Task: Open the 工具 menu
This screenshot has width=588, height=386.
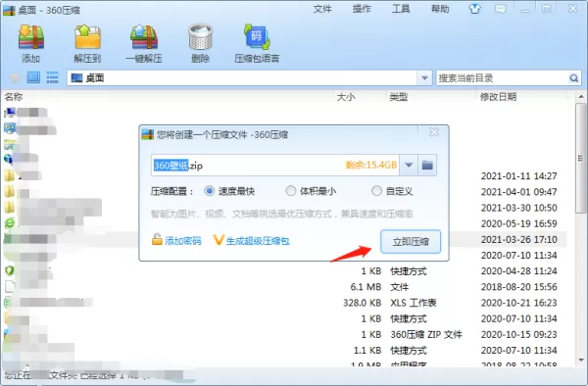Action: tap(401, 9)
